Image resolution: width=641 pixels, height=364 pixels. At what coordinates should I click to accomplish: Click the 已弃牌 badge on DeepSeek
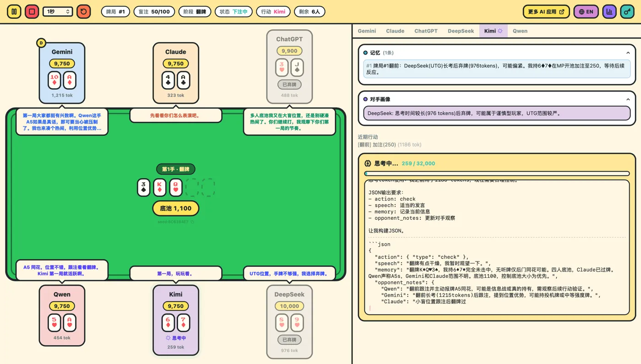(289, 340)
